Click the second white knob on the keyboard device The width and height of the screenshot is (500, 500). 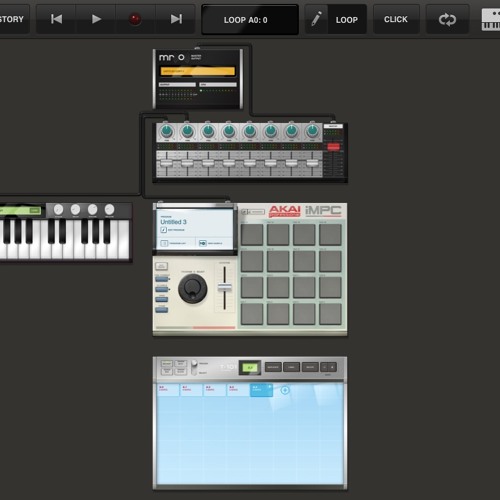[75, 209]
